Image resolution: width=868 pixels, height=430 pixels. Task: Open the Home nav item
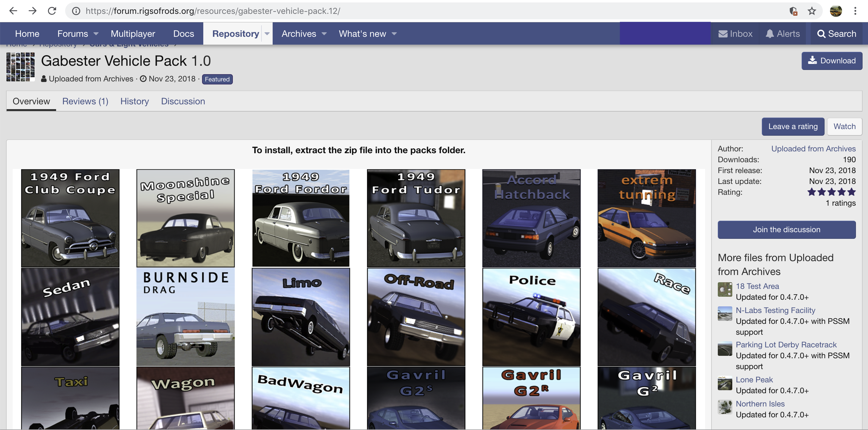tap(27, 34)
